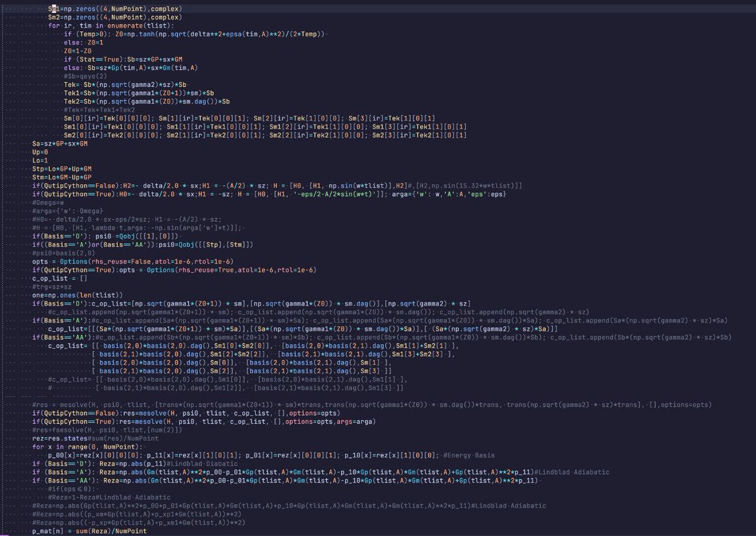Click the 'Stm=Lo*GM-Up*GP' line
Image resolution: width=756 pixels, height=536 pixels.
[62, 177]
